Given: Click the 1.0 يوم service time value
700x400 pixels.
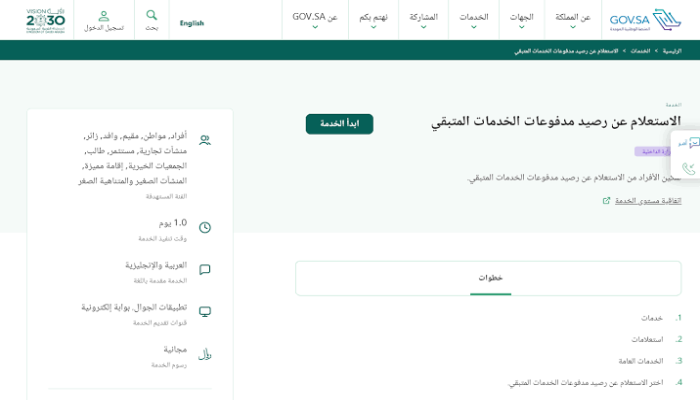Looking at the screenshot, I should [x=173, y=223].
